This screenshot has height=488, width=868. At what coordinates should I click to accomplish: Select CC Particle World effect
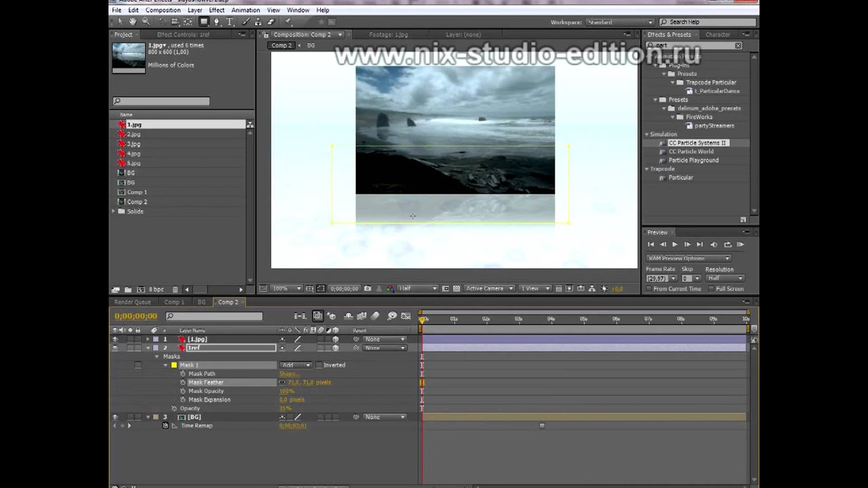click(691, 152)
